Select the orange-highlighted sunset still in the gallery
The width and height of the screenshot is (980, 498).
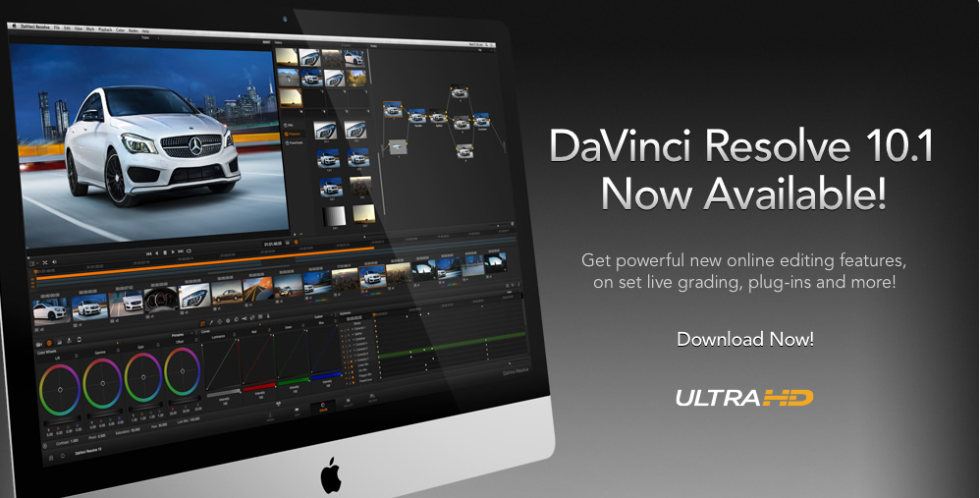(x=290, y=98)
